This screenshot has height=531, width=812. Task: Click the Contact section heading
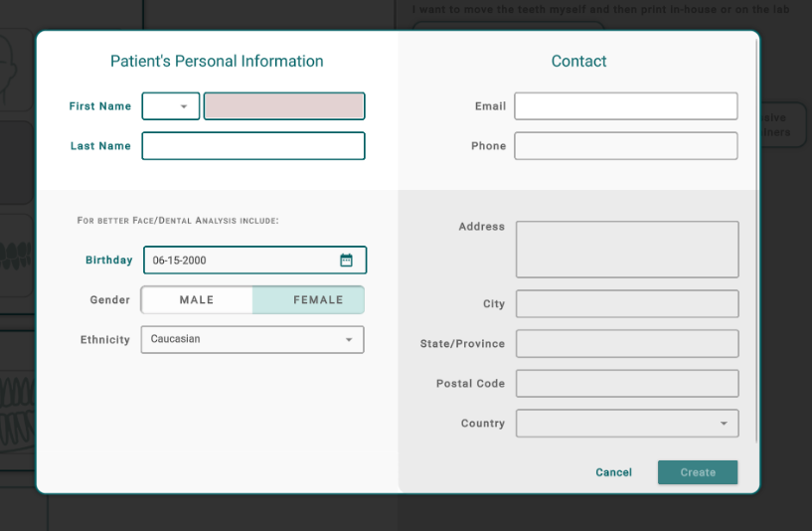578,61
